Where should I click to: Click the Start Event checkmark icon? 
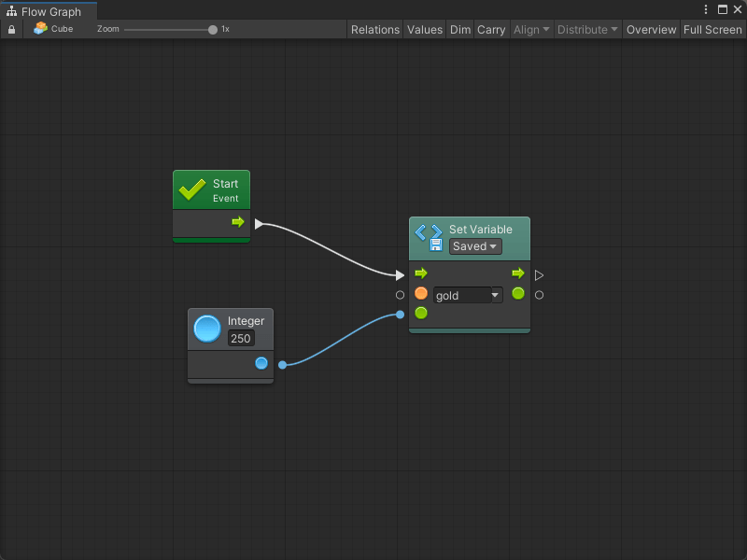192,190
